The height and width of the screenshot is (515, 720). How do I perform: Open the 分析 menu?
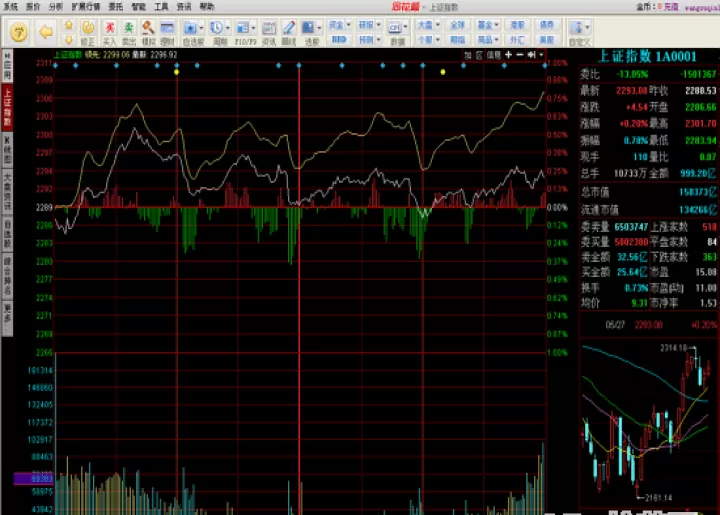tap(56, 6)
